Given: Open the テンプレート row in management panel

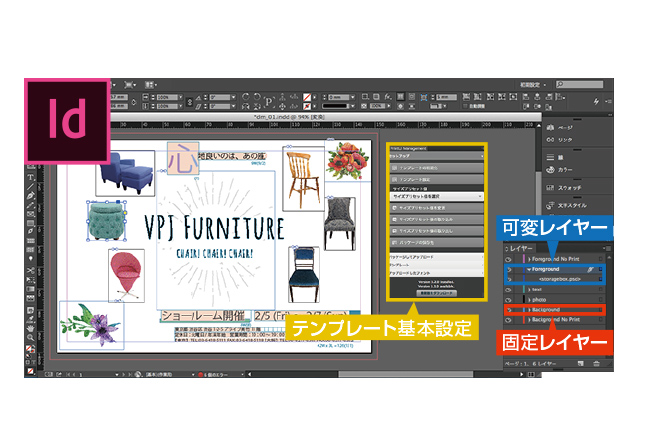Looking at the screenshot, I should (x=436, y=265).
